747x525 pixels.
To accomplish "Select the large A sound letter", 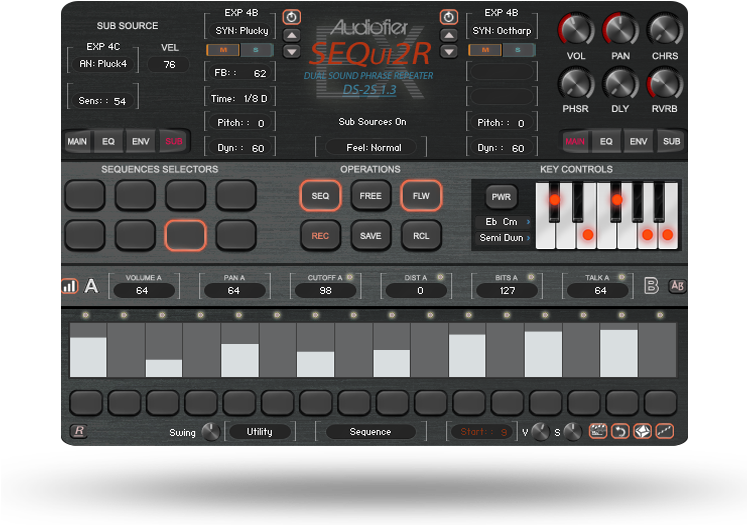I will tap(91, 286).
